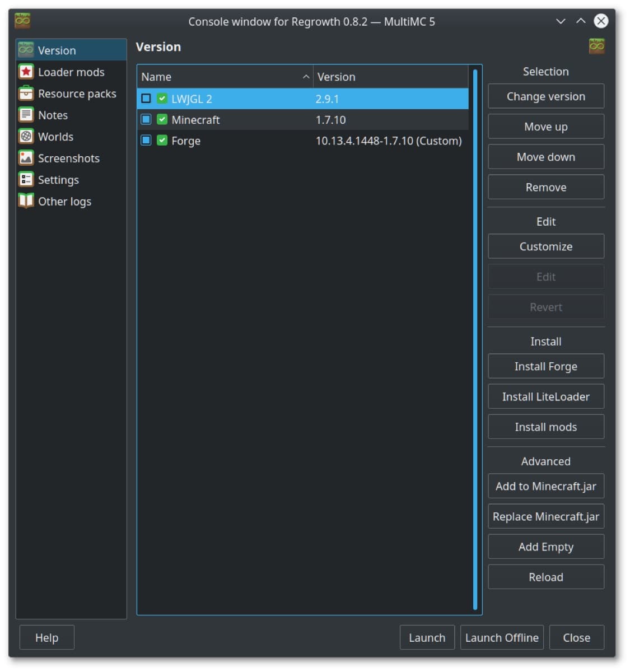This screenshot has width=630, height=672.
Task: Toggle the Forge row checkbox
Action: pyautogui.click(x=146, y=140)
